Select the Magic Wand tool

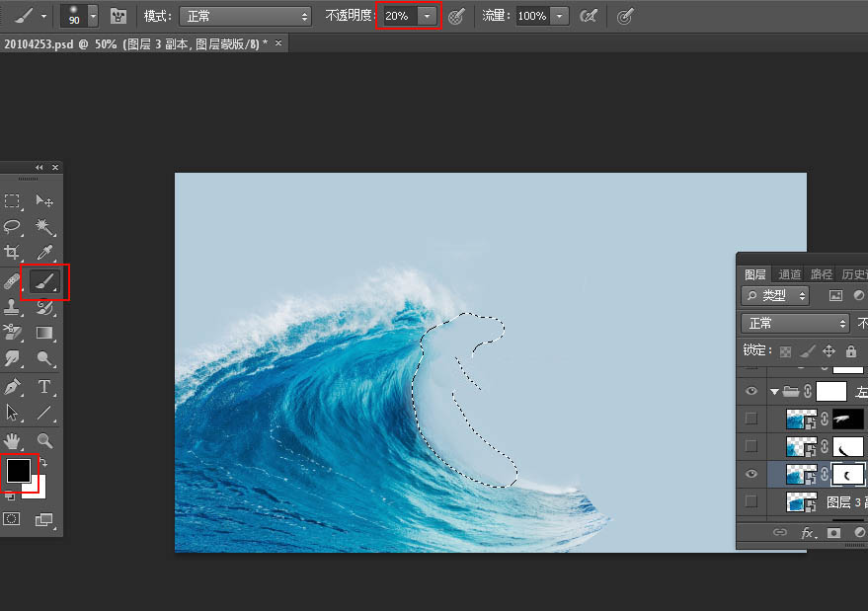point(44,226)
